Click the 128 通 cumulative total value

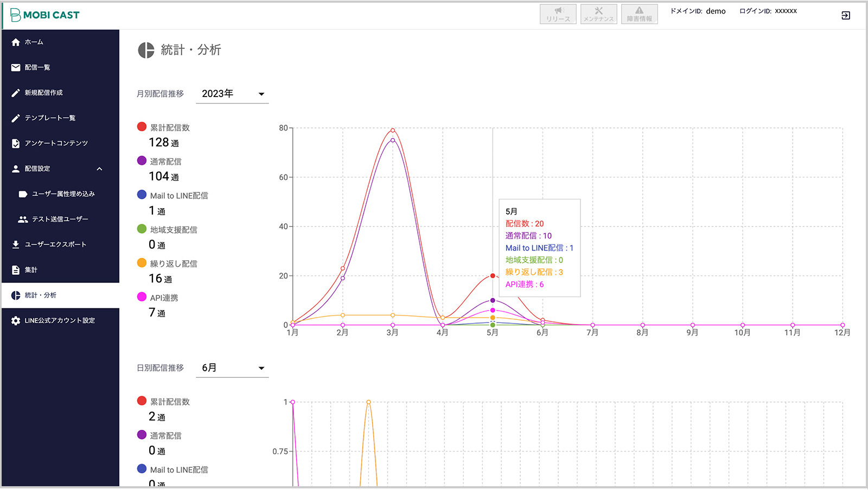pyautogui.click(x=164, y=143)
